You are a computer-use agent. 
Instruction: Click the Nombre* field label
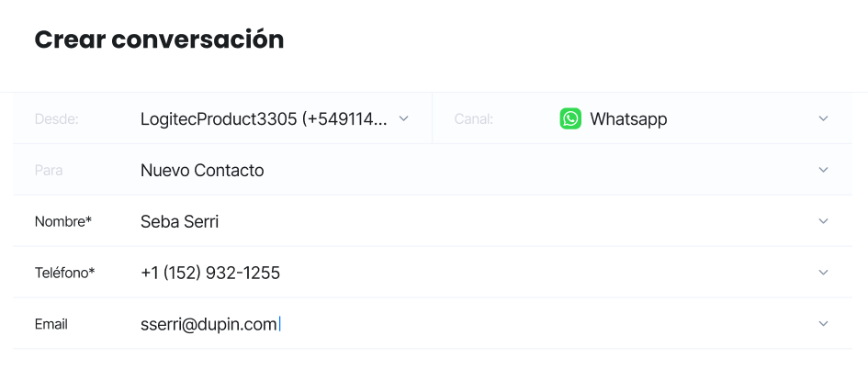coord(63,222)
